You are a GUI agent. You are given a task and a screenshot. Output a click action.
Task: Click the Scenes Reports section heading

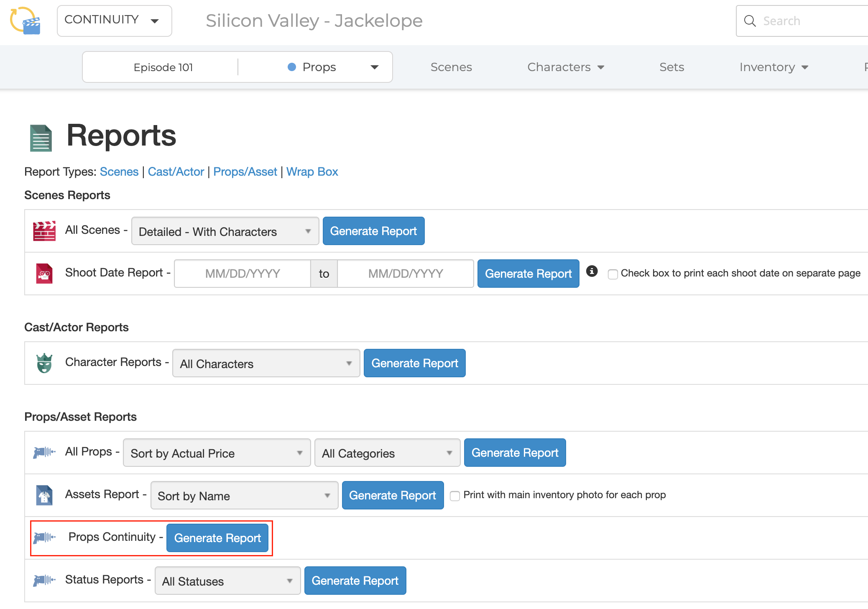click(67, 195)
